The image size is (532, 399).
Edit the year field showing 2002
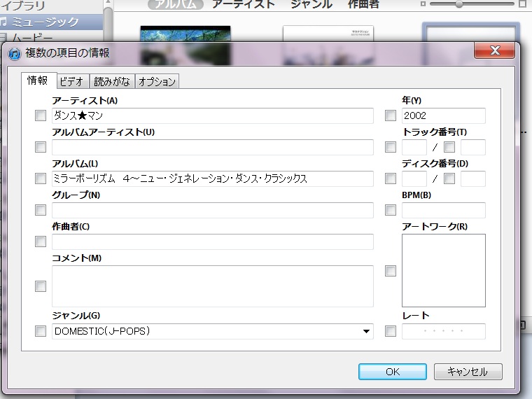(x=443, y=115)
